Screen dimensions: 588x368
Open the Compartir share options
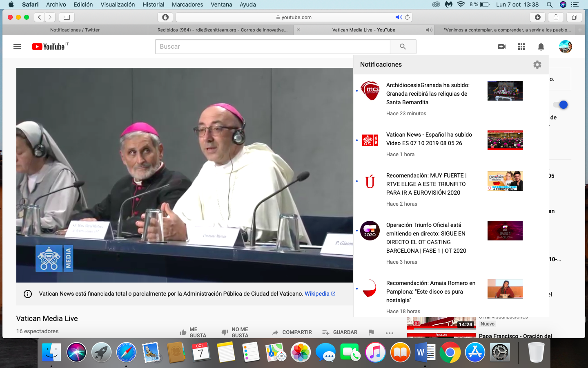click(292, 332)
